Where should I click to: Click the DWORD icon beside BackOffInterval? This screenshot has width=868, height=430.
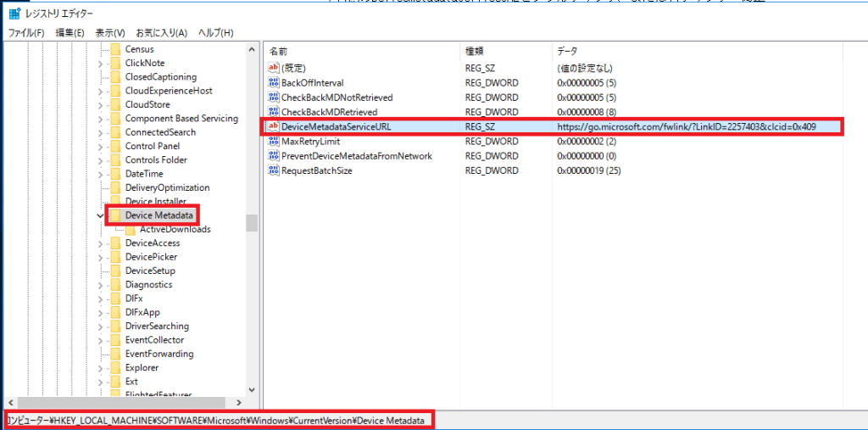point(273,83)
